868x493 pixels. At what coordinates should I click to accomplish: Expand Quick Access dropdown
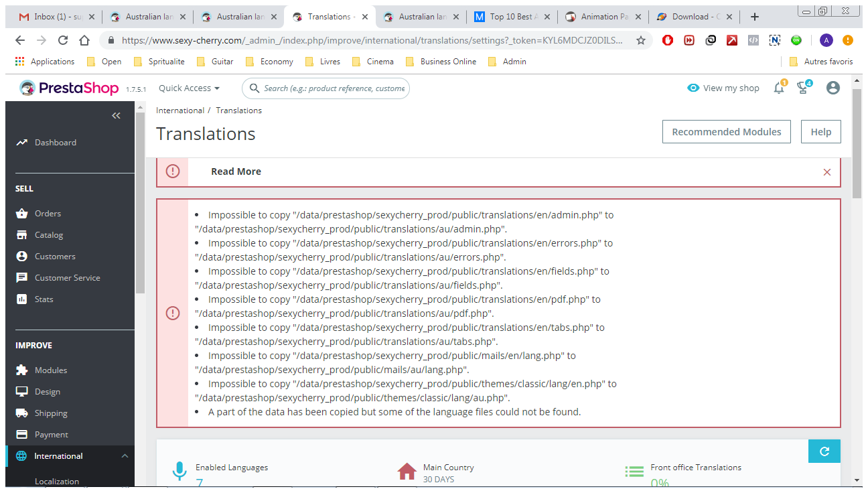click(x=189, y=88)
